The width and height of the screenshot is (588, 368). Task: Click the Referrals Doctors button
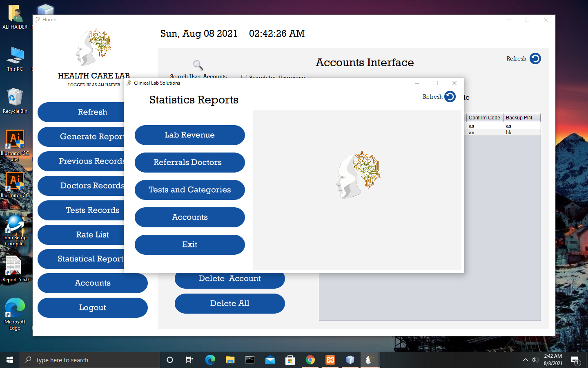pos(189,162)
